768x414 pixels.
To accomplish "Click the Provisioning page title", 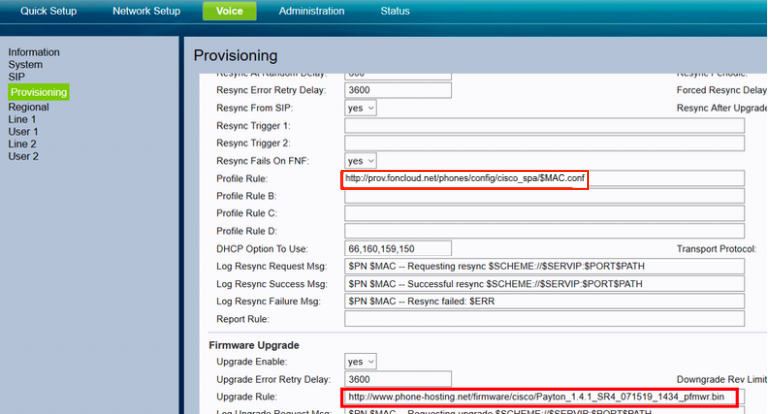I will [236, 55].
